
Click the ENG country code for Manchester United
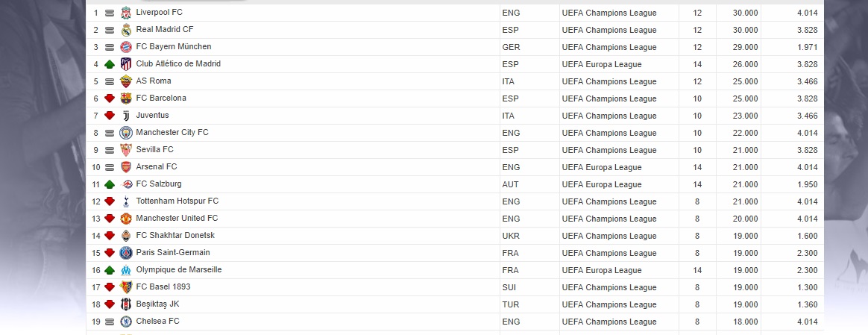511,219
